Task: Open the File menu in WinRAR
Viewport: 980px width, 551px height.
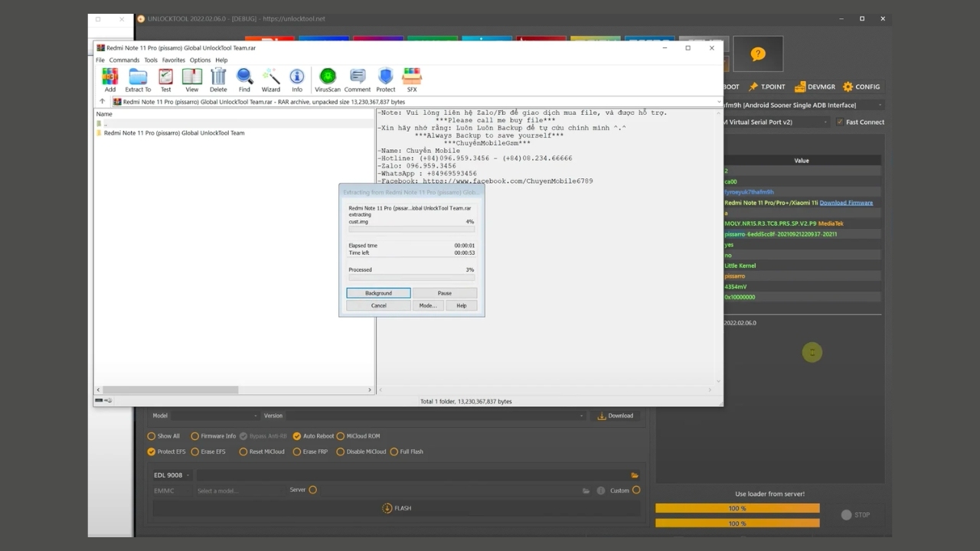Action: [x=100, y=60]
